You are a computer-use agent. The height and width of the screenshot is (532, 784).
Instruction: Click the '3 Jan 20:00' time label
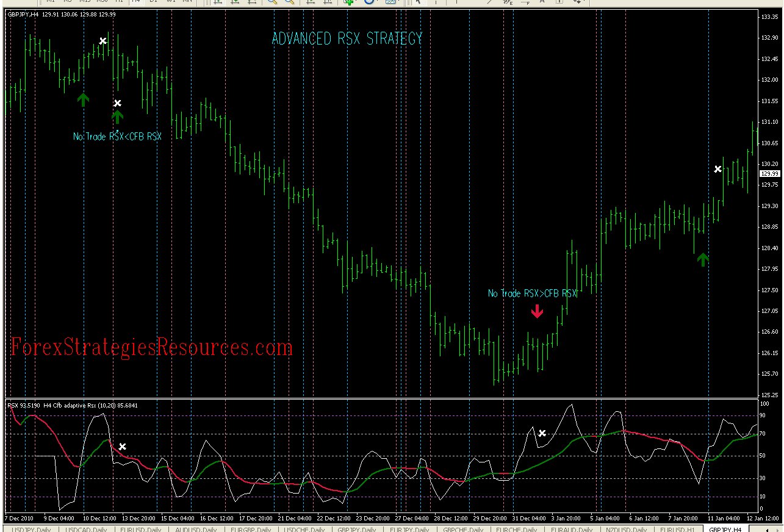(565, 519)
